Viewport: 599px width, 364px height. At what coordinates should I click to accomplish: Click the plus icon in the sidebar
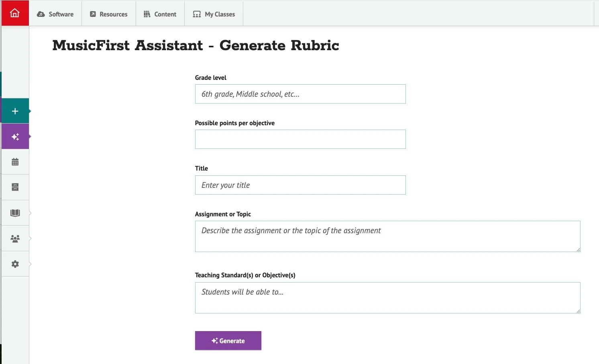(x=15, y=111)
